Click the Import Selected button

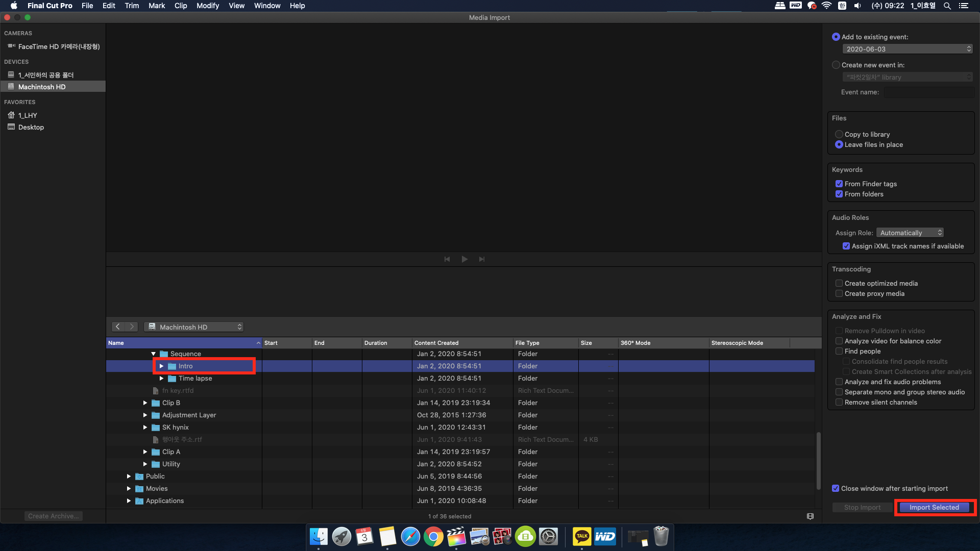934,508
